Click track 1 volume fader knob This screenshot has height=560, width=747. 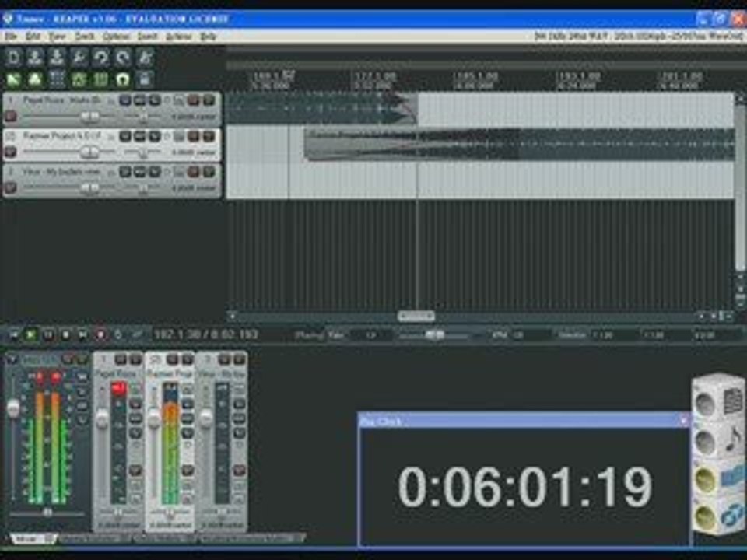coord(89,116)
